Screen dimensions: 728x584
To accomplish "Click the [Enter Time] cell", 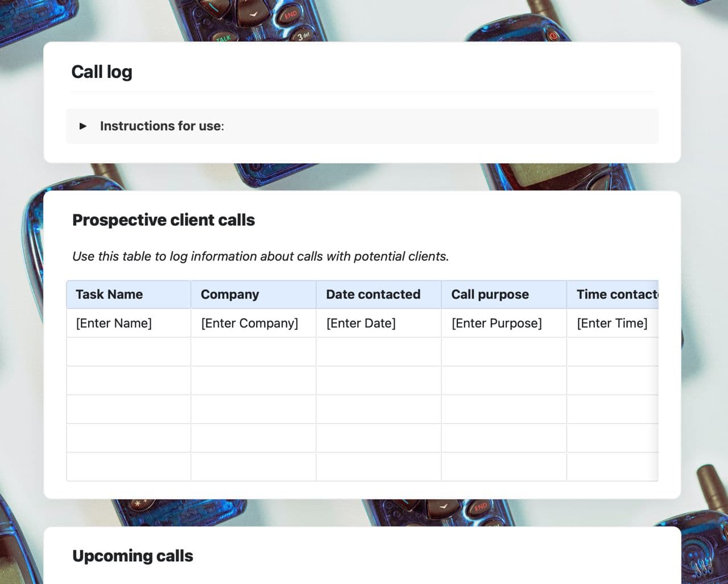I will pyautogui.click(x=612, y=323).
